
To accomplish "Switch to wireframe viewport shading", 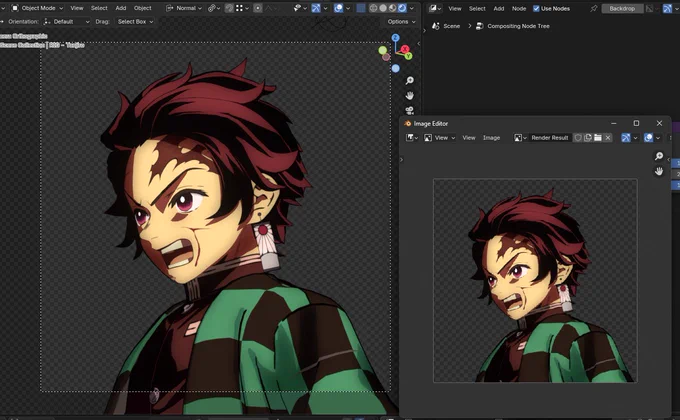I will tap(373, 8).
